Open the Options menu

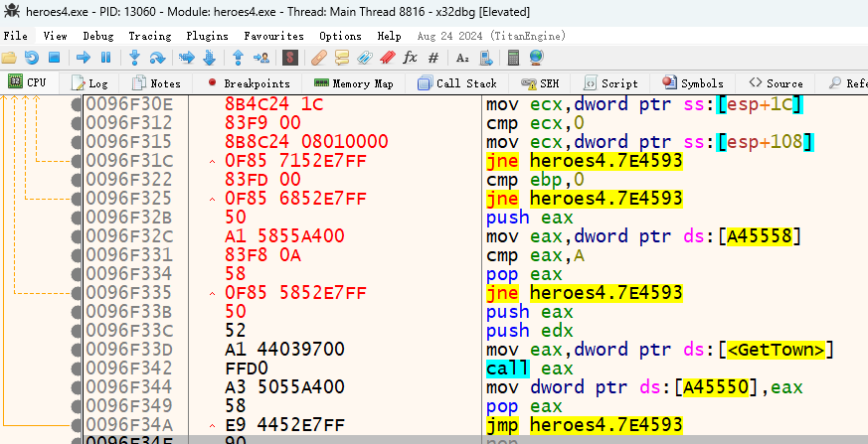(x=340, y=36)
